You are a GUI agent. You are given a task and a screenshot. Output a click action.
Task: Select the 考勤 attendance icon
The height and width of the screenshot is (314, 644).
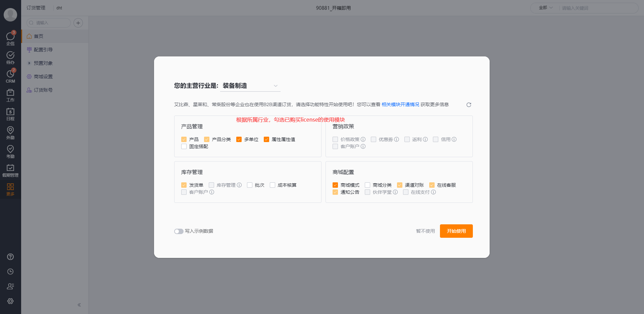(10, 151)
